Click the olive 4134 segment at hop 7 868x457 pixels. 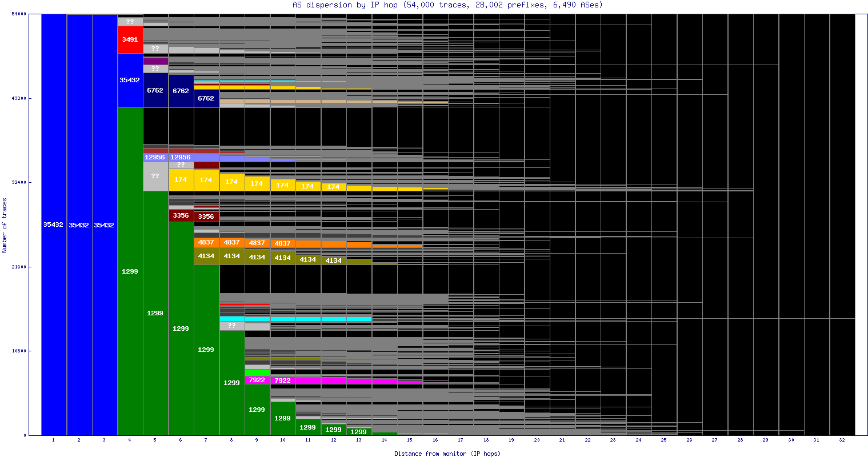coord(206,256)
